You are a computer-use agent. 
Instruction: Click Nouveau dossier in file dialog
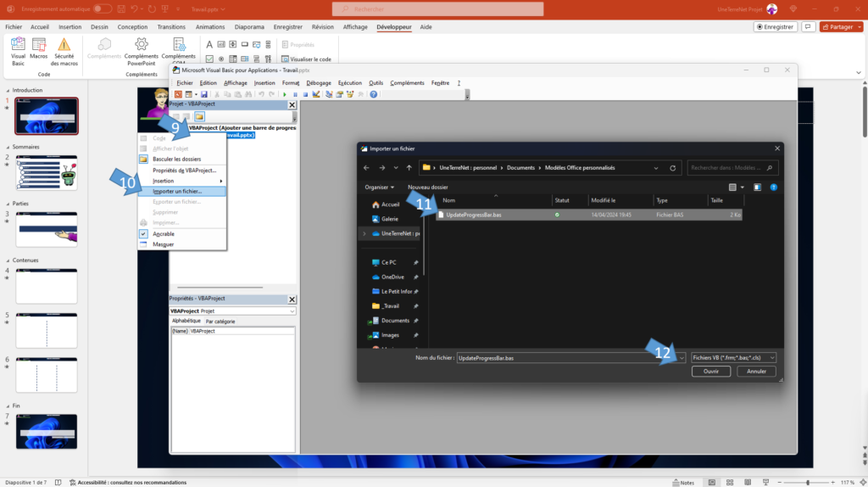[428, 188]
